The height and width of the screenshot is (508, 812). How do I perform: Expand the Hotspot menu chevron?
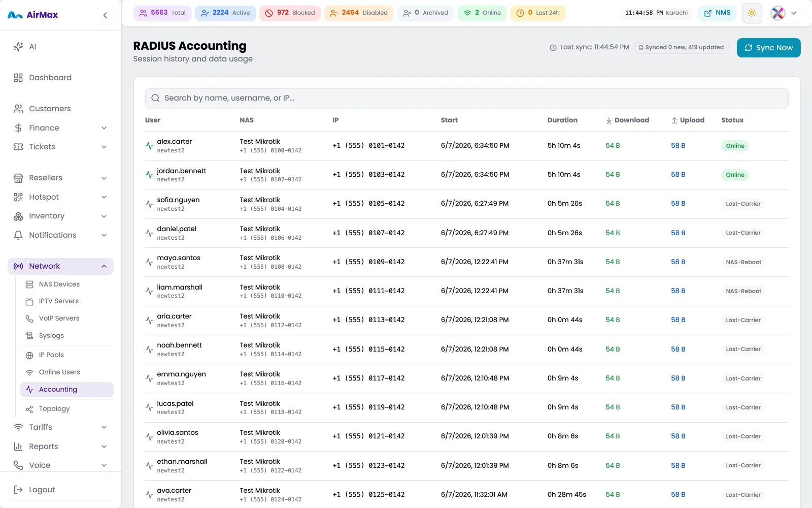pos(104,197)
